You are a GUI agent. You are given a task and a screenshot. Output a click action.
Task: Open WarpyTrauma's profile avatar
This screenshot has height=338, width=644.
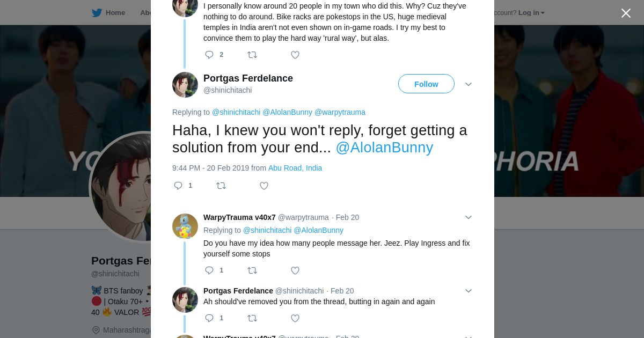point(185,226)
